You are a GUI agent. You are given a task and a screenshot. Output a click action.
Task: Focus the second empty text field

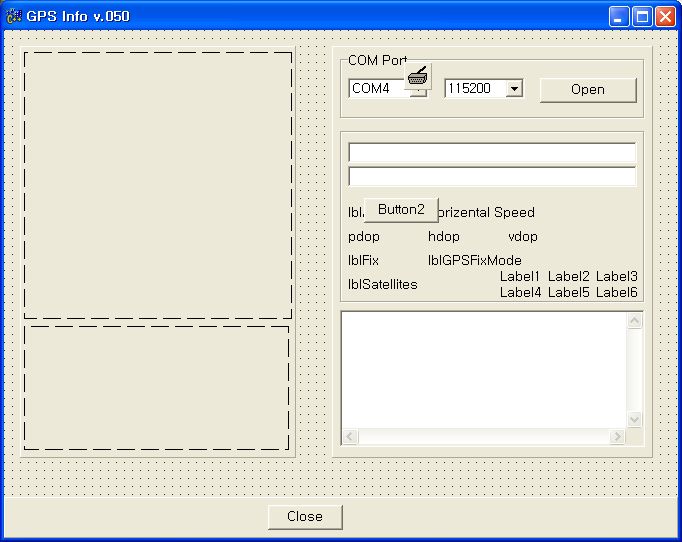pos(491,177)
